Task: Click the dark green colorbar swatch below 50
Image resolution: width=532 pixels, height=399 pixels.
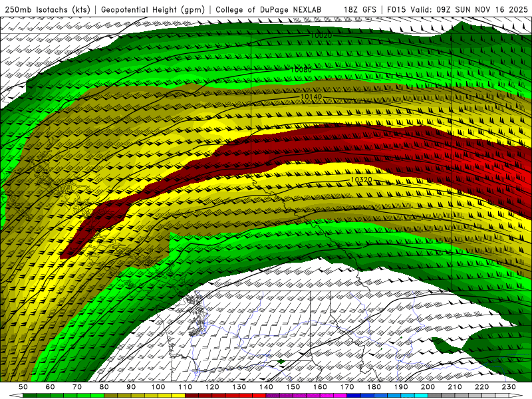Action: coord(30,396)
